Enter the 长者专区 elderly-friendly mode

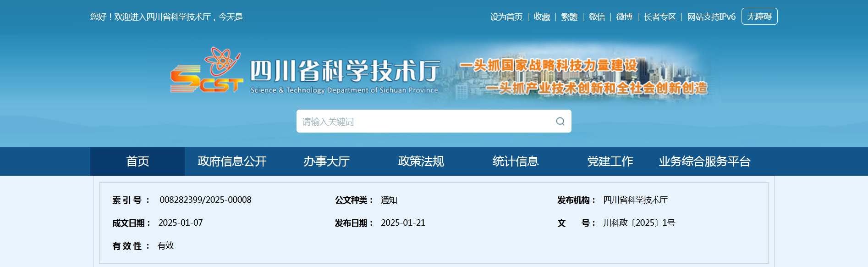click(659, 17)
